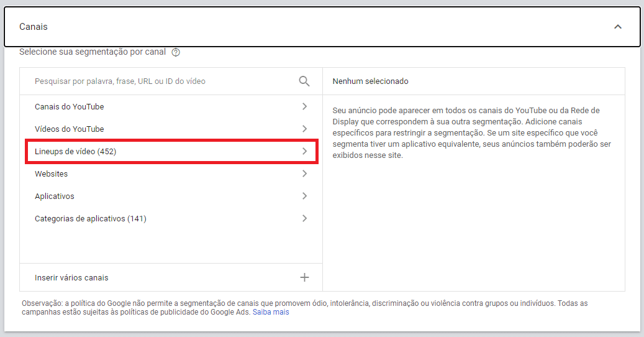
Task: Open the Saiba mais policy link
Action: (x=271, y=312)
